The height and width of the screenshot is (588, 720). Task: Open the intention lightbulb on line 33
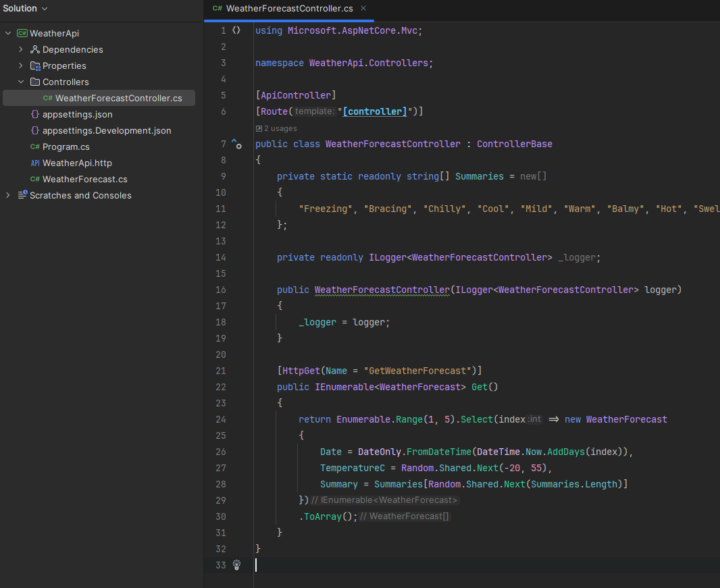[x=236, y=565]
